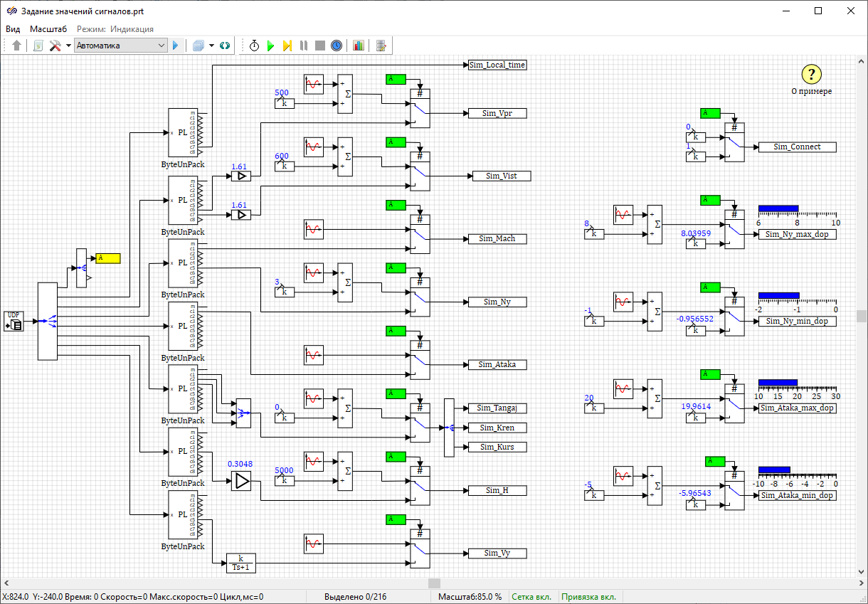The width and height of the screenshot is (868, 604).
Task: Open the yellow question mark help icon
Action: click(x=811, y=74)
